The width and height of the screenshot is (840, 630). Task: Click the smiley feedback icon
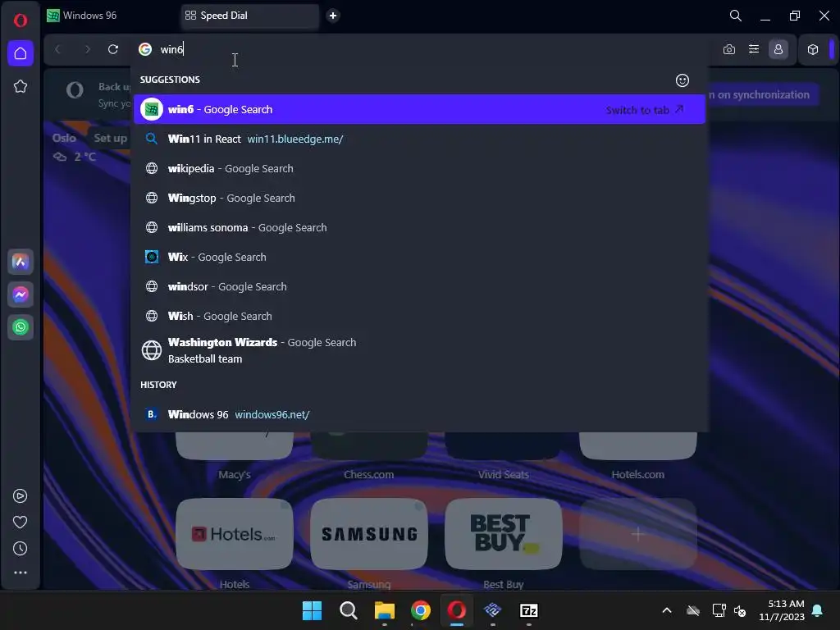click(682, 80)
